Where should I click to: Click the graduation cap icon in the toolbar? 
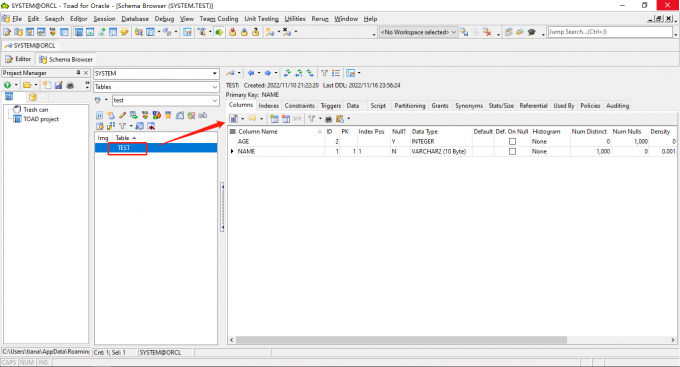click(532, 32)
